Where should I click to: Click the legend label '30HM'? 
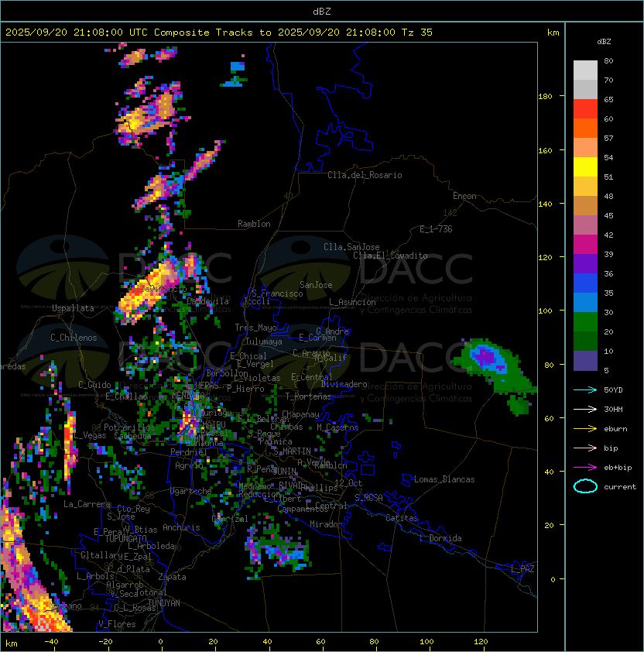[613, 409]
